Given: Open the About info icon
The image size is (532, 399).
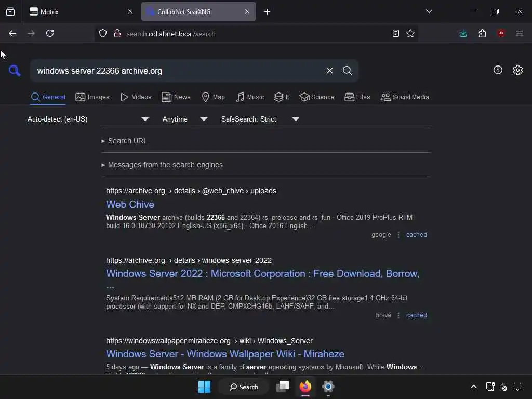Looking at the screenshot, I should (498, 70).
